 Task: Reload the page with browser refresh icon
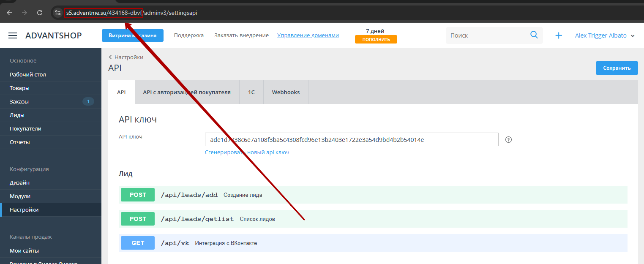(x=40, y=13)
